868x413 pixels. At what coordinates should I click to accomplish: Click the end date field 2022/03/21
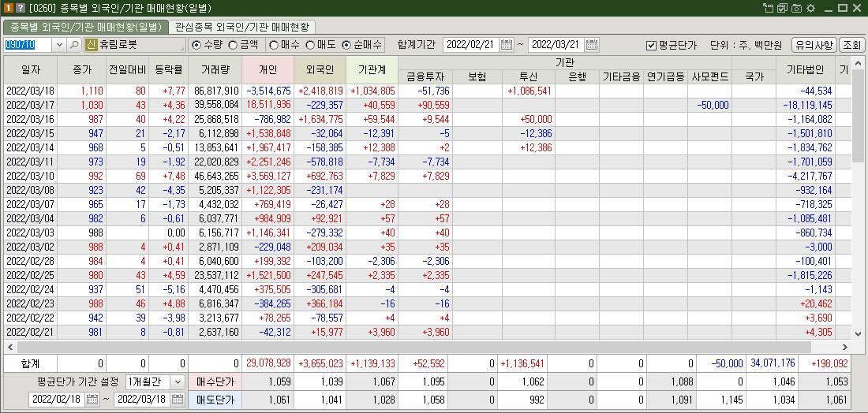557,45
